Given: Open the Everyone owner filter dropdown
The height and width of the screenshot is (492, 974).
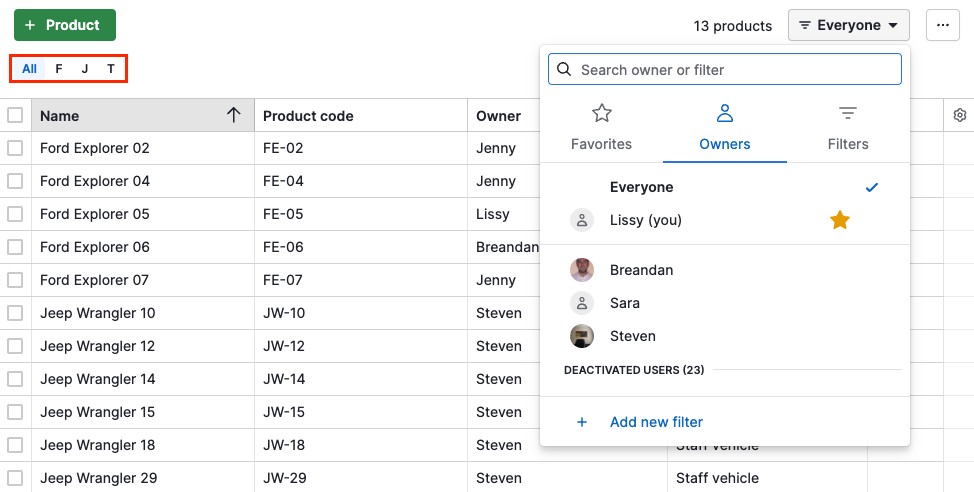Looking at the screenshot, I should click(x=849, y=25).
